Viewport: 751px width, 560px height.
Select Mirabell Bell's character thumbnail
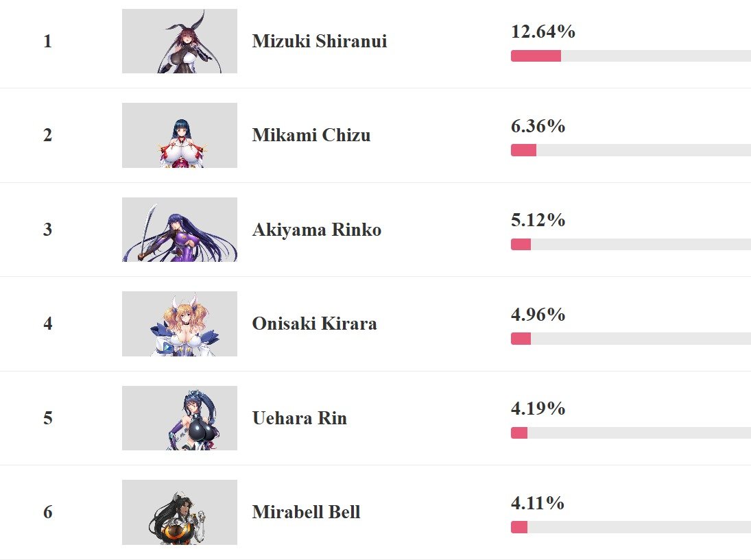coord(180,513)
